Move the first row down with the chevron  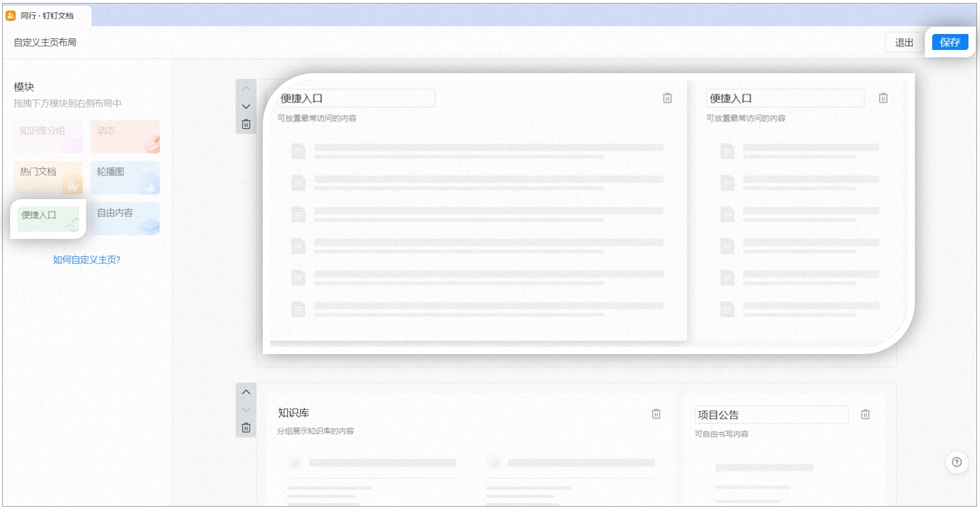point(246,106)
